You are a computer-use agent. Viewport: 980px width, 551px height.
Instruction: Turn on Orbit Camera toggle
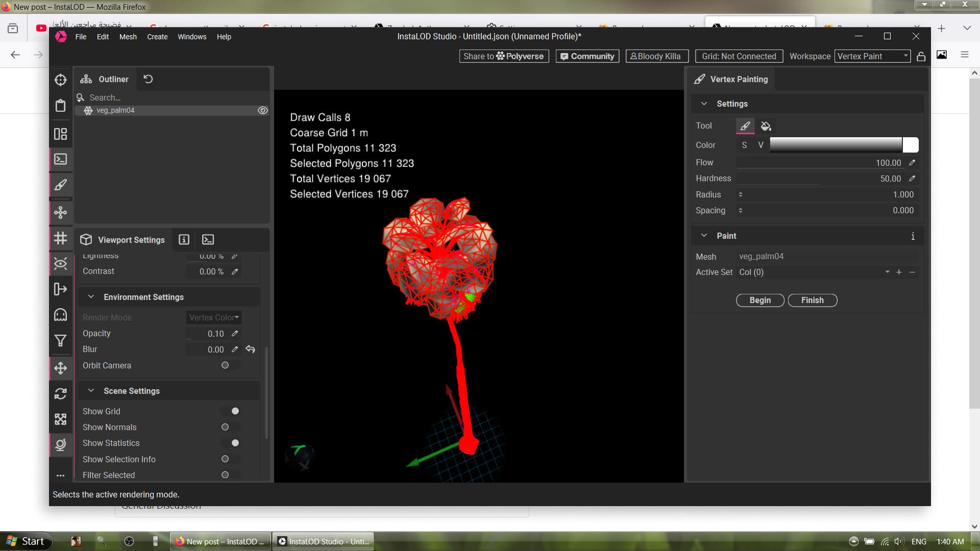tap(229, 365)
